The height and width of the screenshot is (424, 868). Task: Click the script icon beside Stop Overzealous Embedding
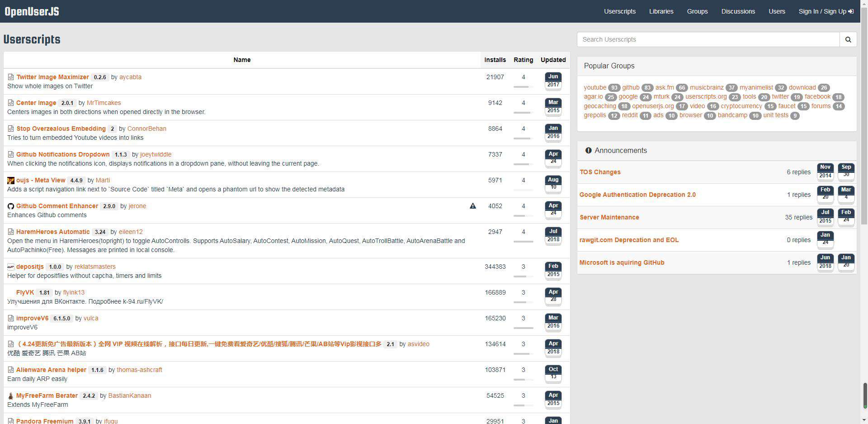(11, 129)
